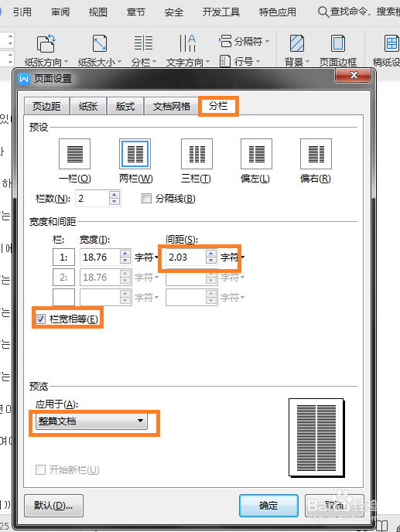Open the 章节 ribbon tab
Viewport: 400px width, 532px height.
coord(136,12)
